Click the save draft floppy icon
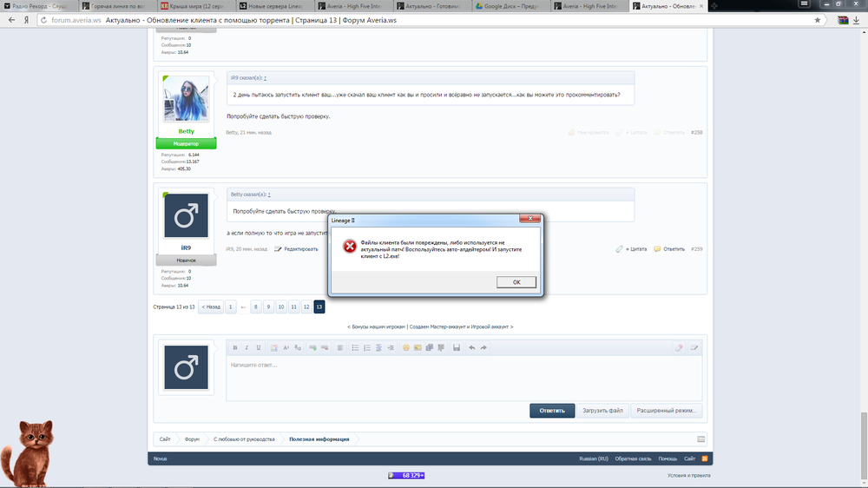The height and width of the screenshot is (488, 868). coord(456,347)
